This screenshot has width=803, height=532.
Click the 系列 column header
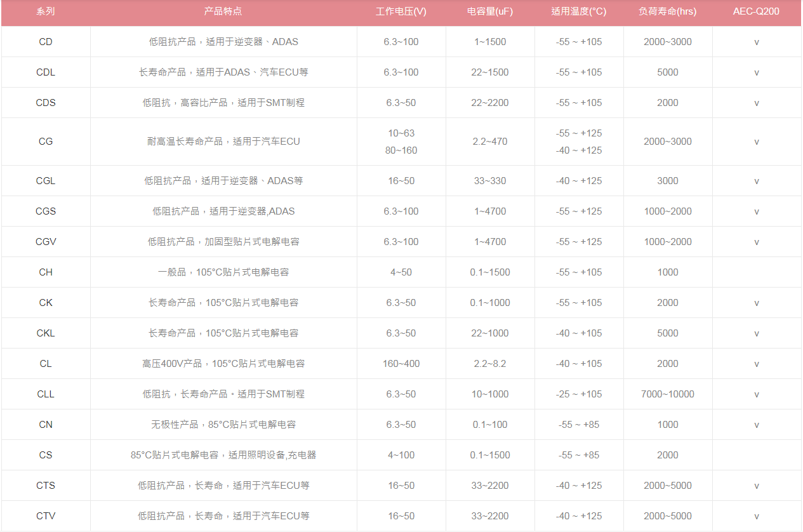tap(45, 11)
